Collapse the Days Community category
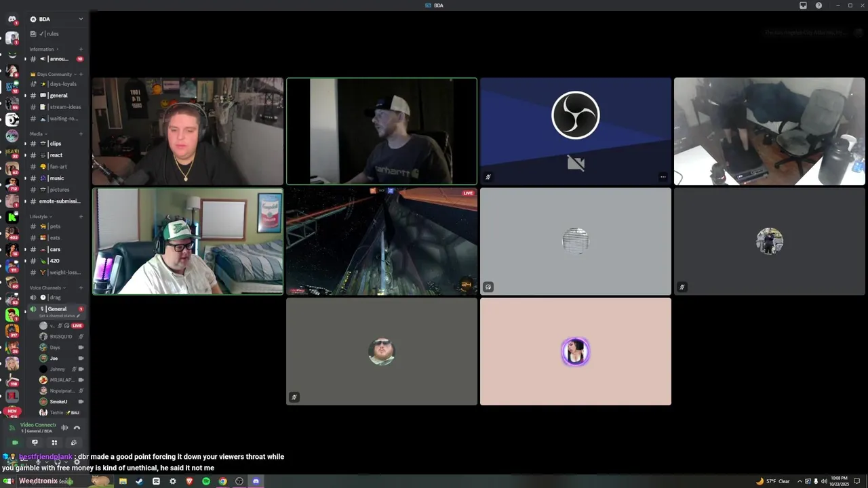 click(x=54, y=74)
